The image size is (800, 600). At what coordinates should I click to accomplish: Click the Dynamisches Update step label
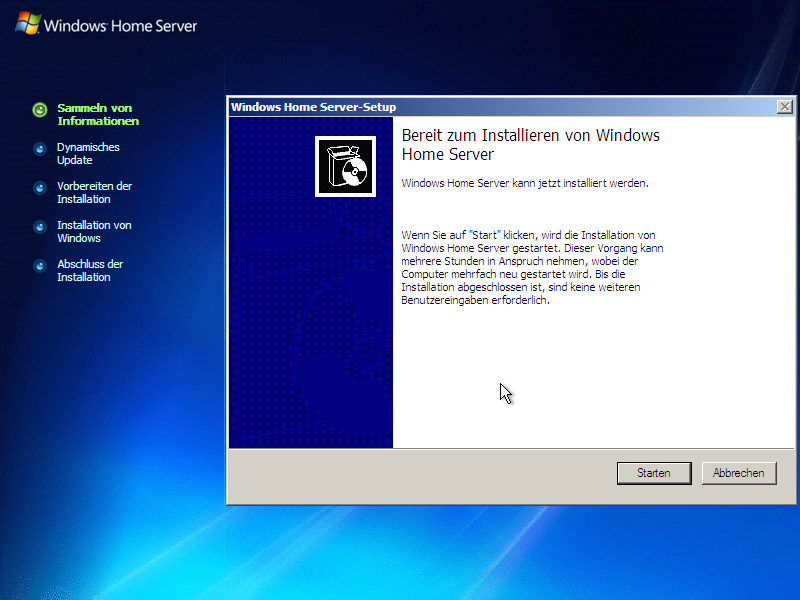coord(88,154)
